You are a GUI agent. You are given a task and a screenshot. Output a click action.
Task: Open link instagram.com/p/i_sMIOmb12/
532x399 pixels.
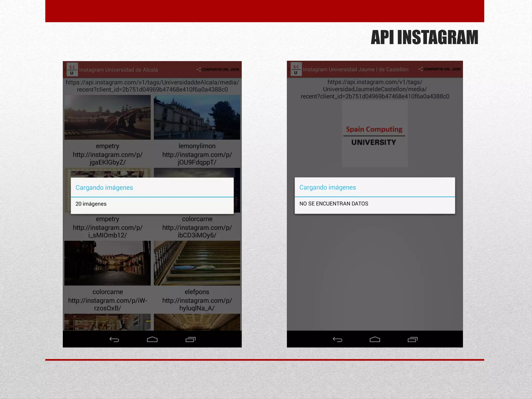click(108, 231)
